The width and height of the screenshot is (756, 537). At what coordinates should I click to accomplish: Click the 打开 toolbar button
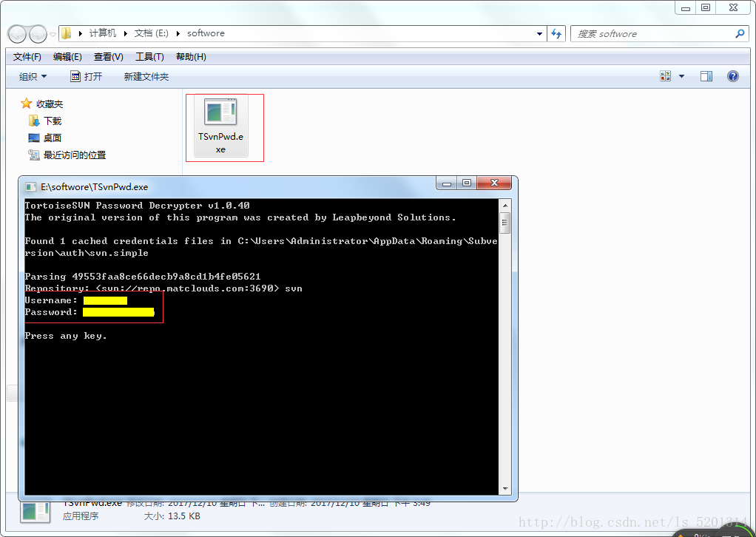click(x=87, y=77)
